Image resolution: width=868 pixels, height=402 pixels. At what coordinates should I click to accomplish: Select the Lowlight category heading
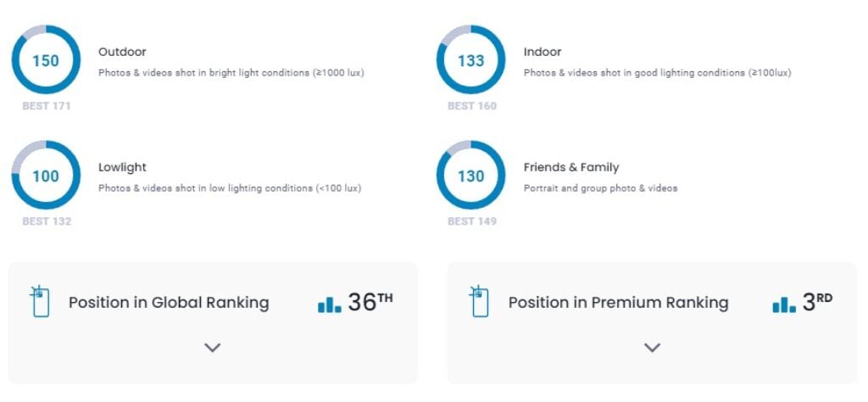pyautogui.click(x=122, y=167)
